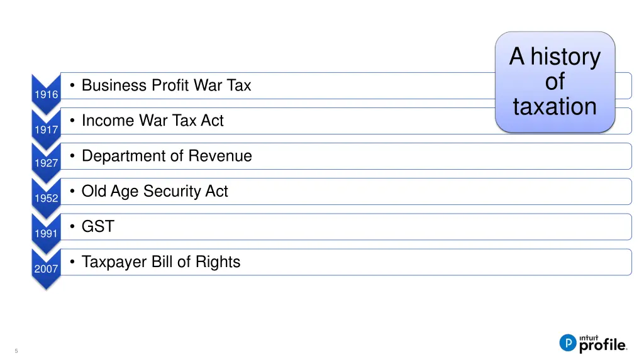
Task: Click the "profile" wordmark text
Action: (x=602, y=344)
